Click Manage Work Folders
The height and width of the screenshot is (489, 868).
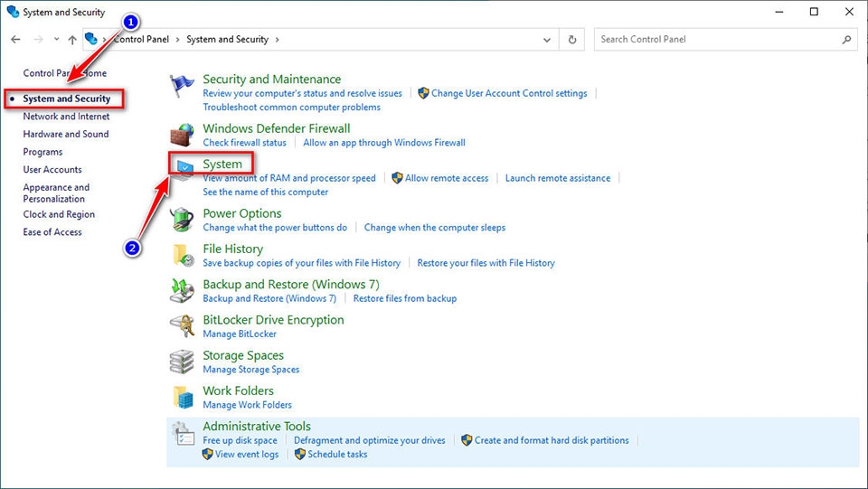247,405
